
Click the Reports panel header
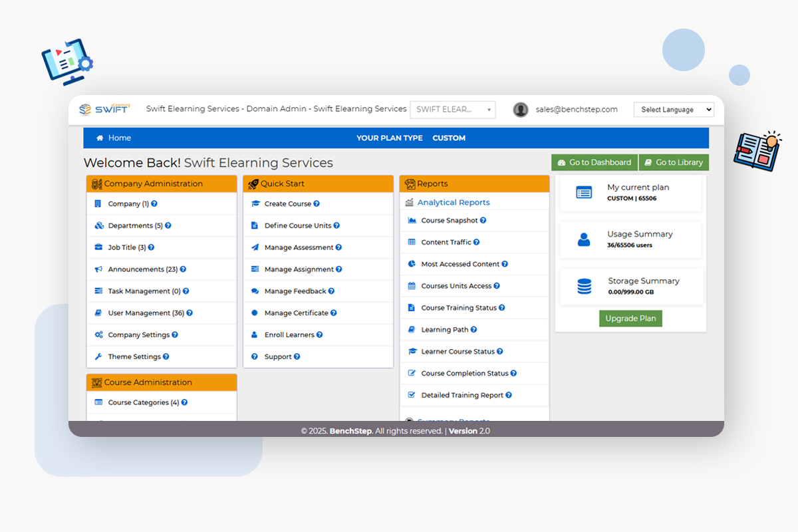[x=474, y=184]
